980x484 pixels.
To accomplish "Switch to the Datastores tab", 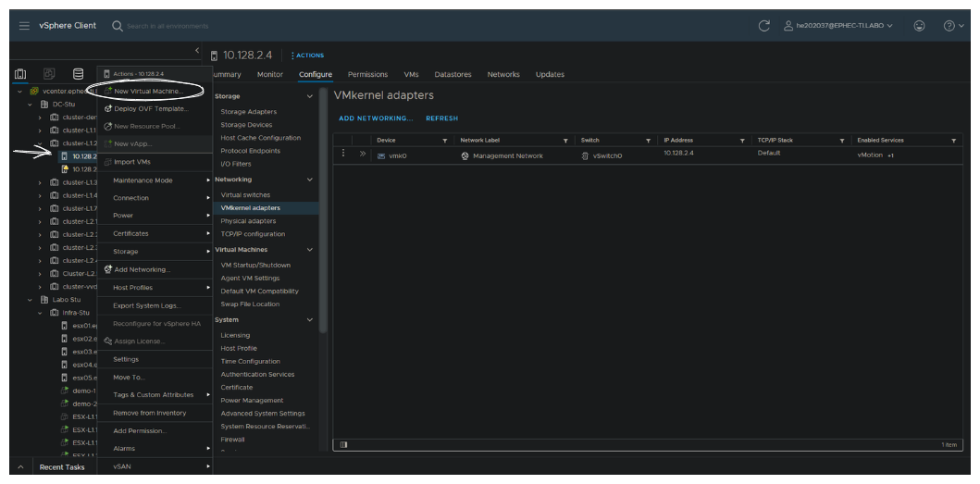I will [453, 74].
